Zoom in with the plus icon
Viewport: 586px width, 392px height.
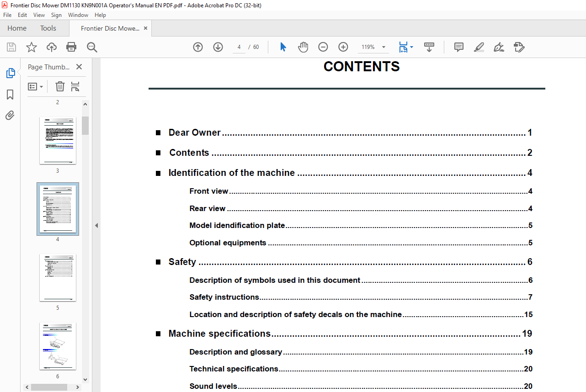coord(343,47)
